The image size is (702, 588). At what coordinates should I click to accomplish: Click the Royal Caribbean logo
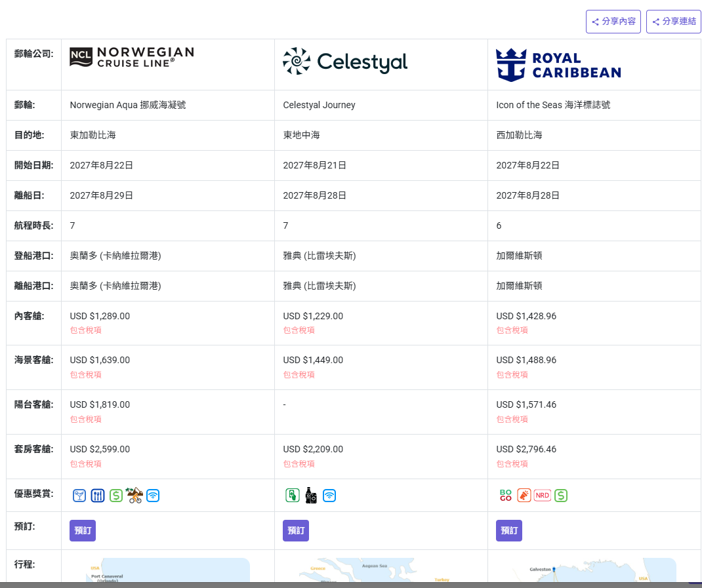[558, 65]
